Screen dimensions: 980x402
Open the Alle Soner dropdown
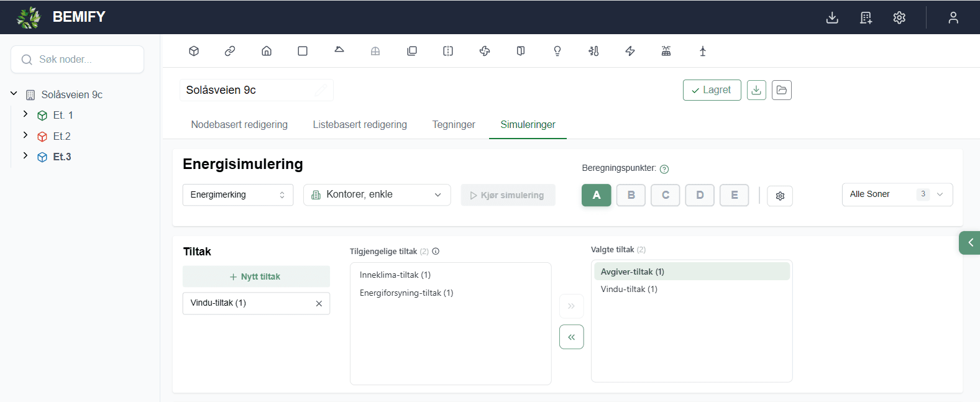pos(897,194)
